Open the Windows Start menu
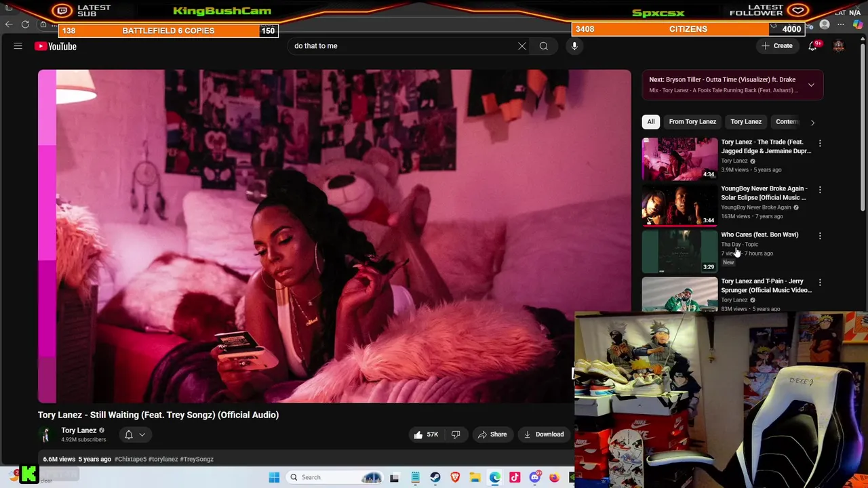Screen dimensions: 868x488 point(274,477)
